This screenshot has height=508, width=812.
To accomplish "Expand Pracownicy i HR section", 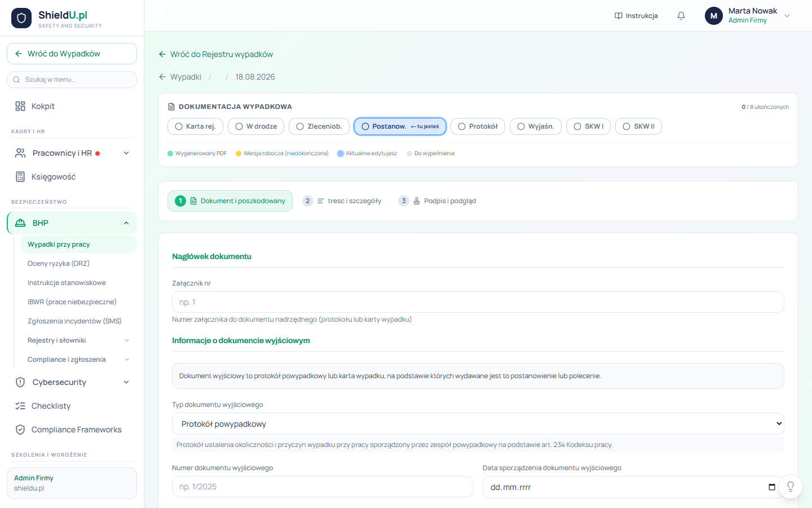I will [x=72, y=153].
